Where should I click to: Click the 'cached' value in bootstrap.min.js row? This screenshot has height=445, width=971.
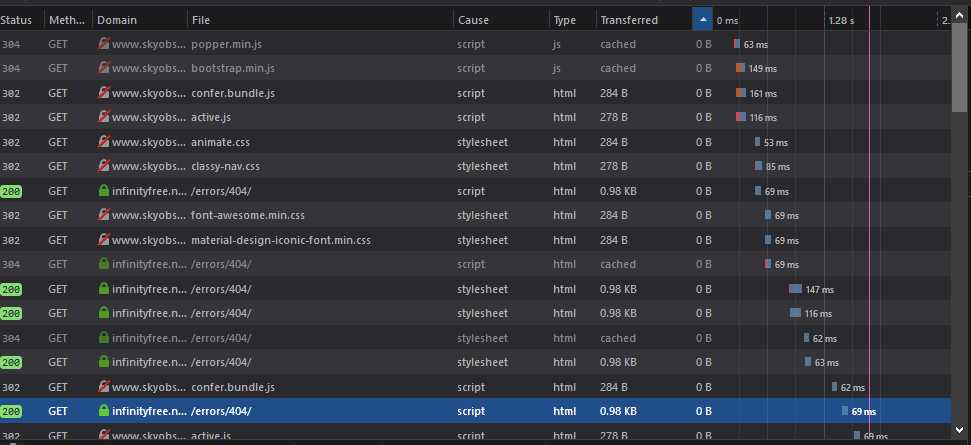pyautogui.click(x=618, y=68)
